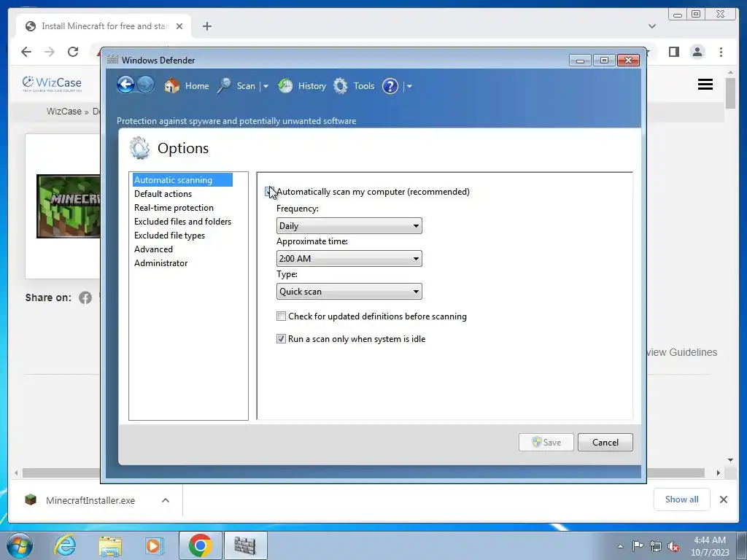Switch to Chrome in taskbar
This screenshot has width=747, height=560.
pos(201,545)
